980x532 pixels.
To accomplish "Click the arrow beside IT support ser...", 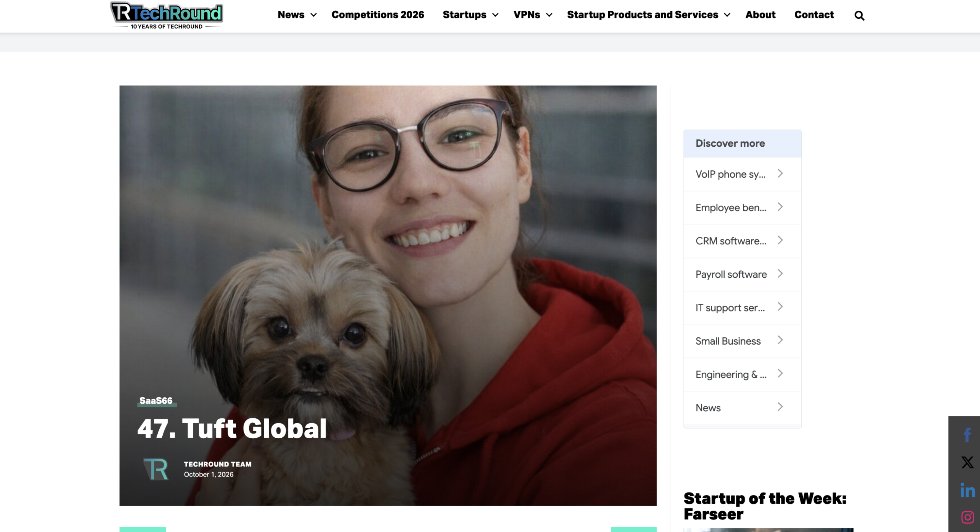I will click(780, 307).
